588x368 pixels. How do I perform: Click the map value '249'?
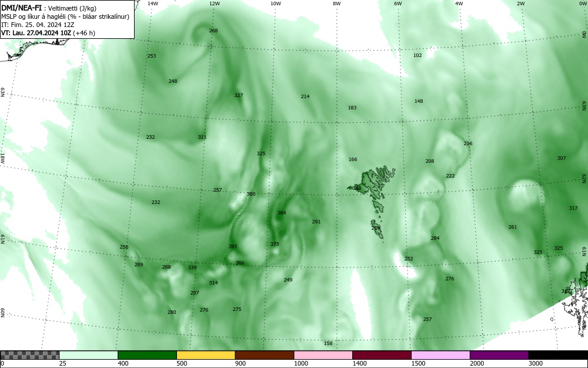[x=288, y=280]
